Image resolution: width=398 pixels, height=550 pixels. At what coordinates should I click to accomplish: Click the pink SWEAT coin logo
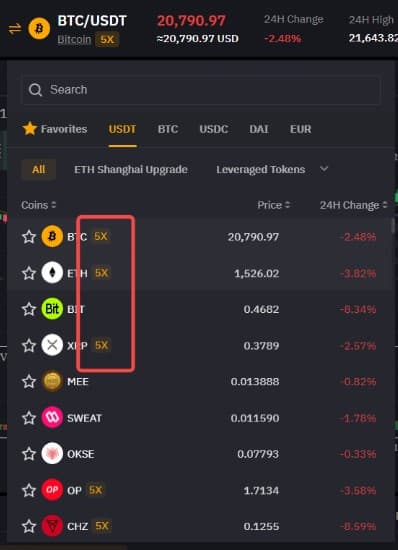tap(52, 417)
